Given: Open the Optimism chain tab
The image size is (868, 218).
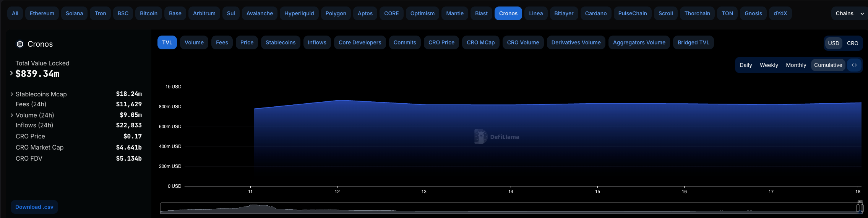Looking at the screenshot, I should (422, 13).
